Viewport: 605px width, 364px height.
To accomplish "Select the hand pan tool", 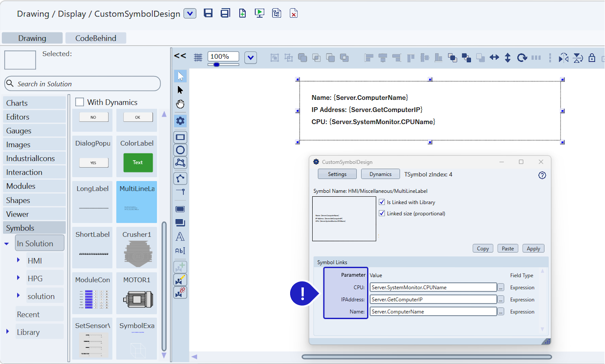I will point(180,104).
